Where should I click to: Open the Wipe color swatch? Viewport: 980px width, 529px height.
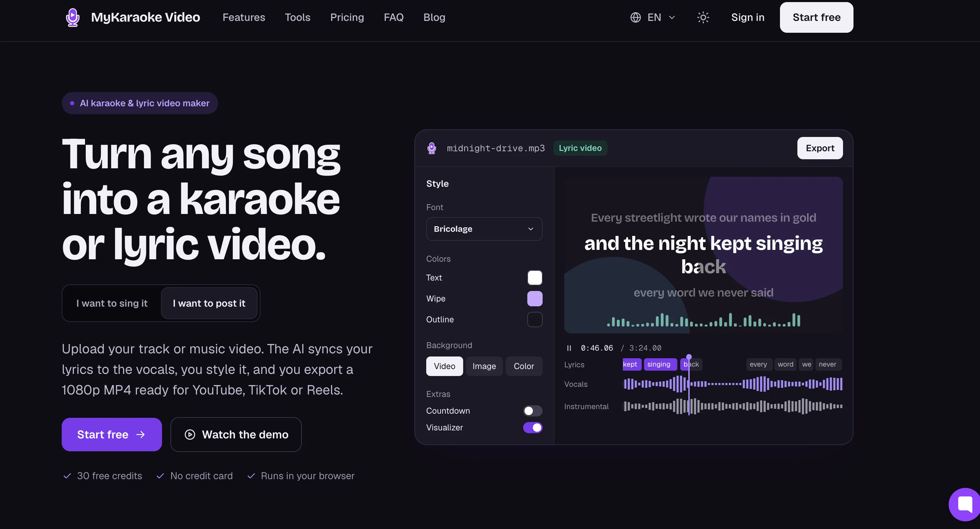coord(535,299)
